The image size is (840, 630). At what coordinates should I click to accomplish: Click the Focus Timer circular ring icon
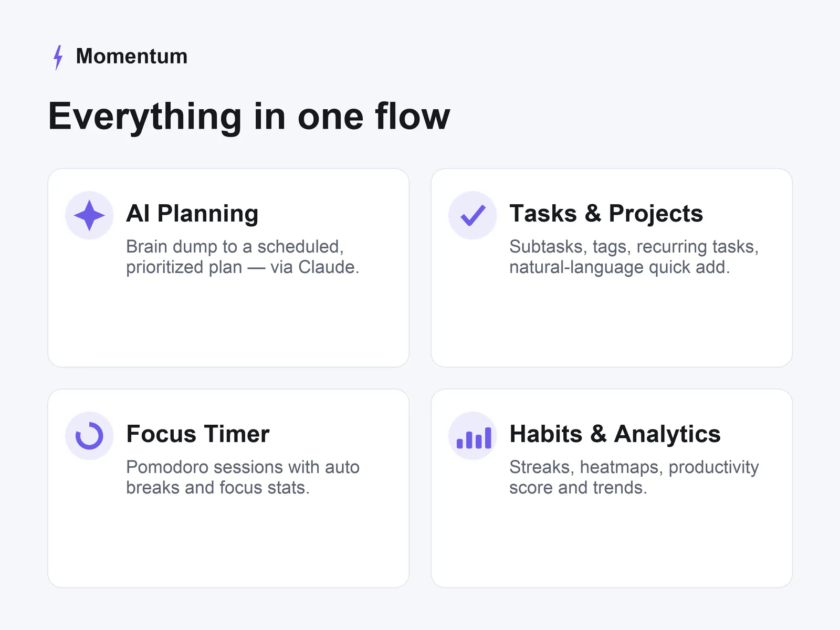(89, 436)
